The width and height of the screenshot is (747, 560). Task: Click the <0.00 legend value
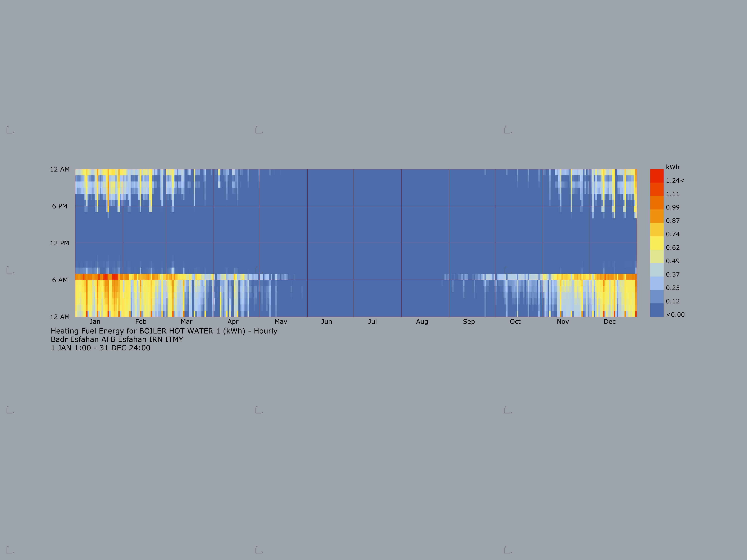(x=675, y=315)
